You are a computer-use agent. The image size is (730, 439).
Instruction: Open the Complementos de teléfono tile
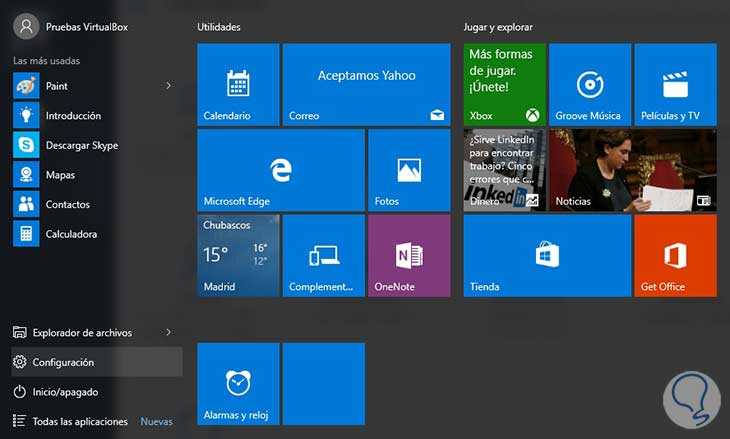pos(324,256)
